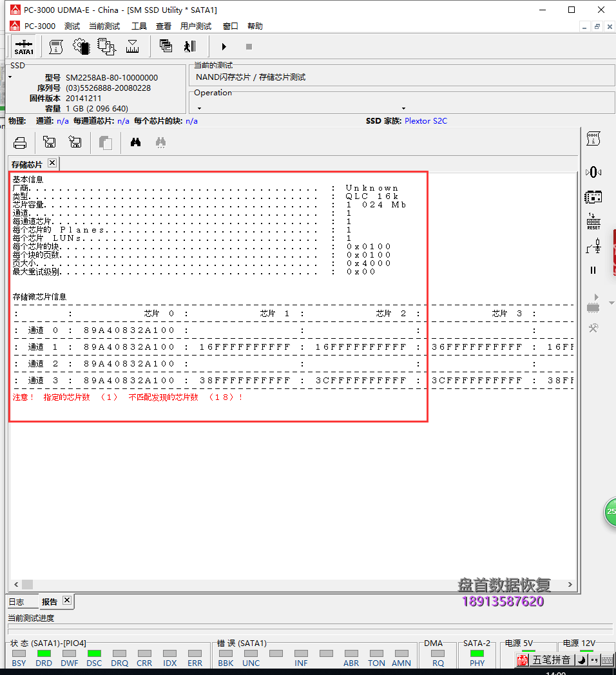The image size is (616, 675).
Task: Open the 帮助 menu
Action: [255, 26]
